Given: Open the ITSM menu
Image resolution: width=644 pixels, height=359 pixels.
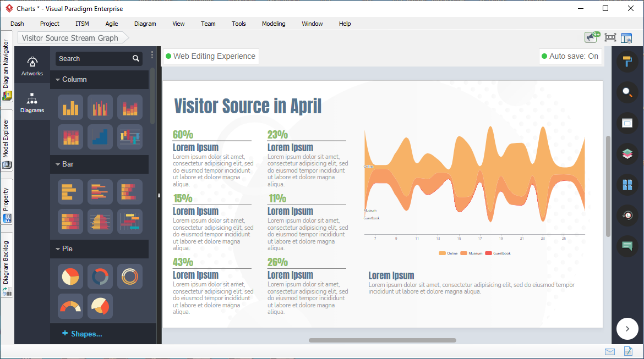Looking at the screenshot, I should point(82,24).
